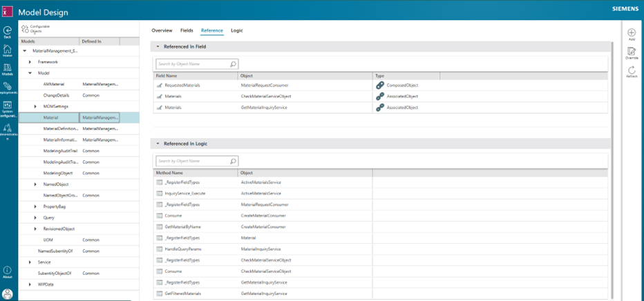The image size is (644, 301).
Task: Click the Referenced In Logic search field
Action: tap(193, 161)
